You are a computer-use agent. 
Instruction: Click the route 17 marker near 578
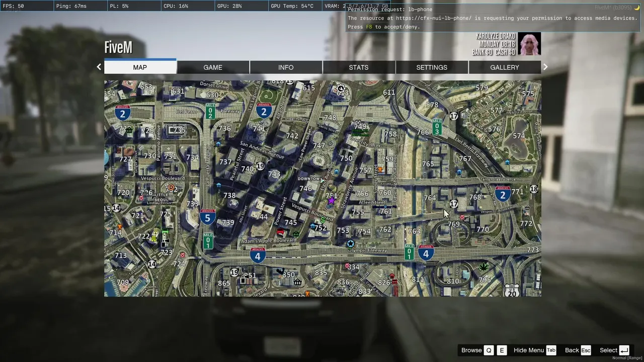point(453,116)
